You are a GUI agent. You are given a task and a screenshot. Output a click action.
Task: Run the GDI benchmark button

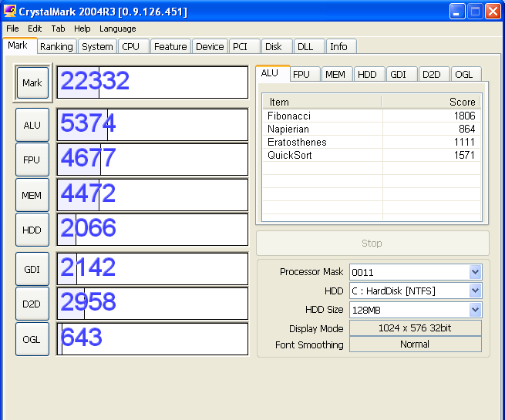32,269
